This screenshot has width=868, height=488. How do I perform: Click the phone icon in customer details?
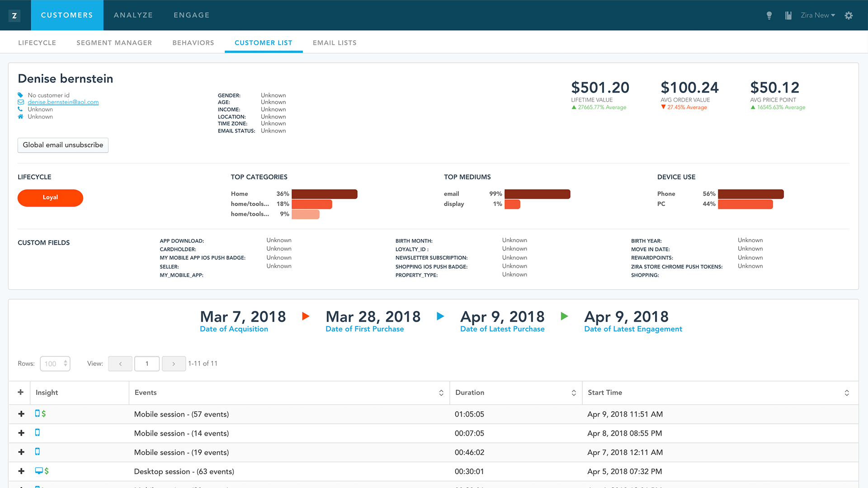coord(21,109)
